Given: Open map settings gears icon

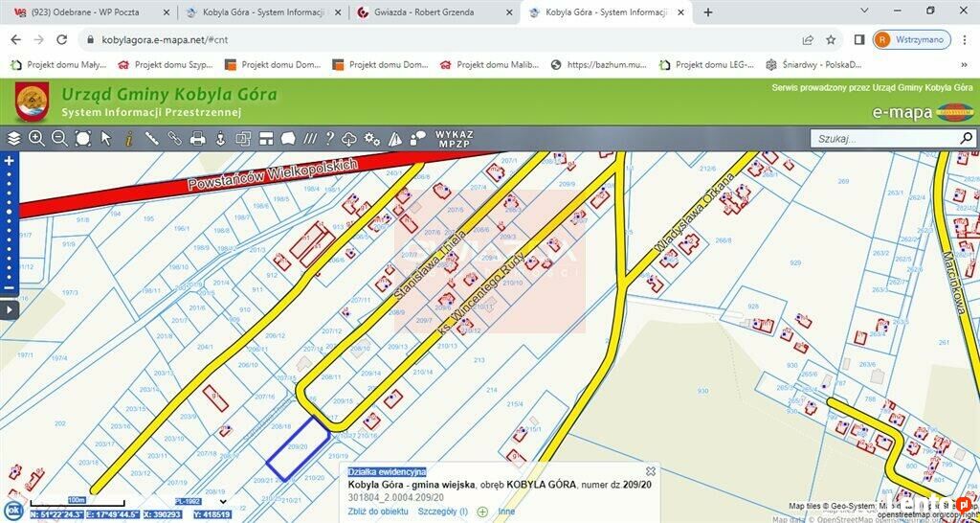Looking at the screenshot, I should (372, 138).
